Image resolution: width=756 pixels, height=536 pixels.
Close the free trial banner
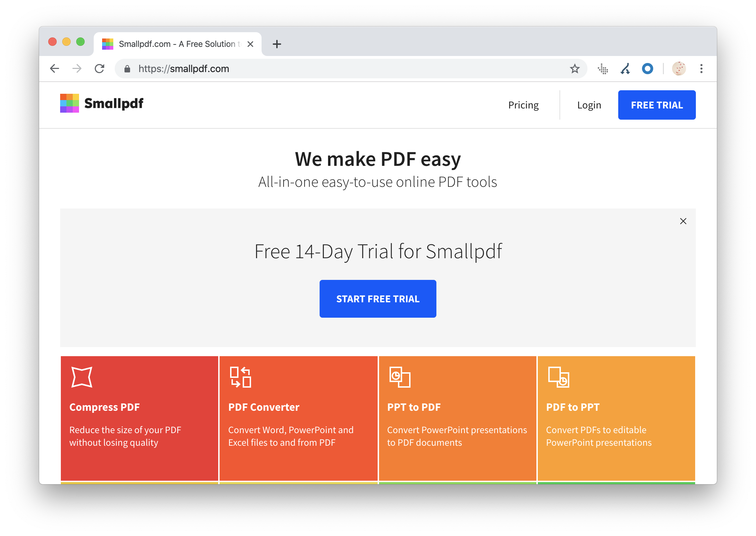683,221
